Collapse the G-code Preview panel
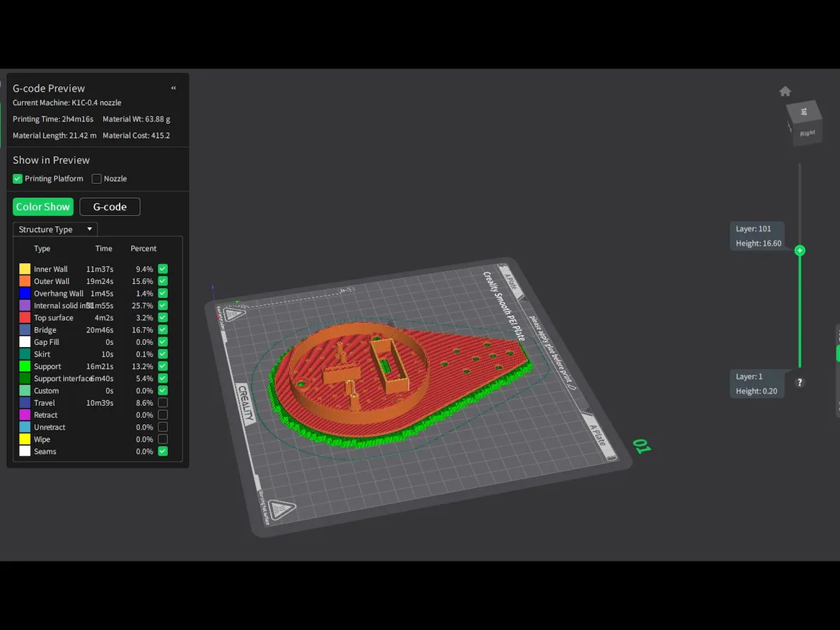 pyautogui.click(x=174, y=88)
